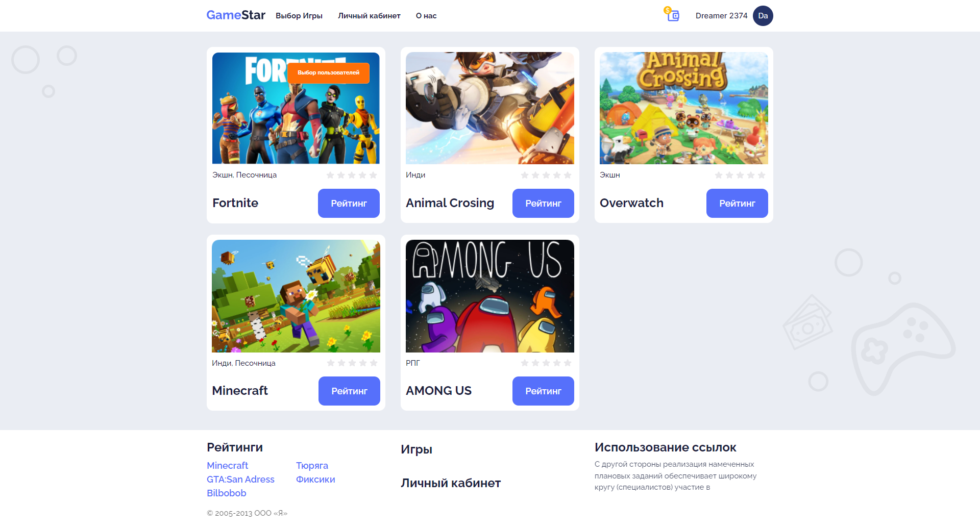
Task: Click the GameStar logo
Action: tap(236, 15)
